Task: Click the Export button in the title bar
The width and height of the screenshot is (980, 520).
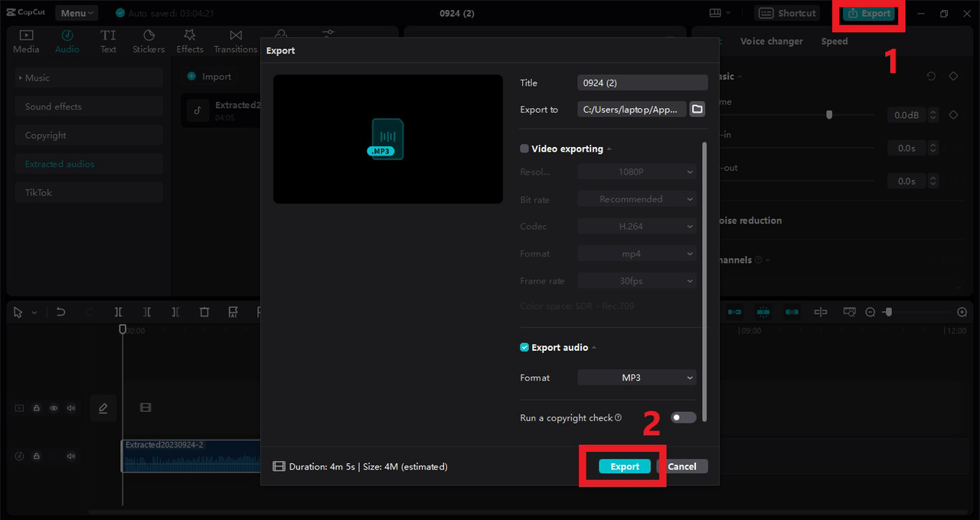Action: pos(870,13)
